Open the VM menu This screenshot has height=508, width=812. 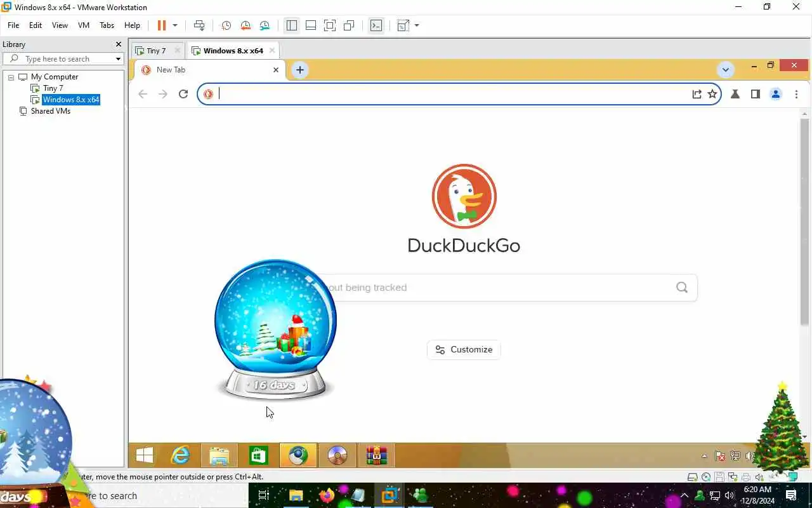(84, 25)
